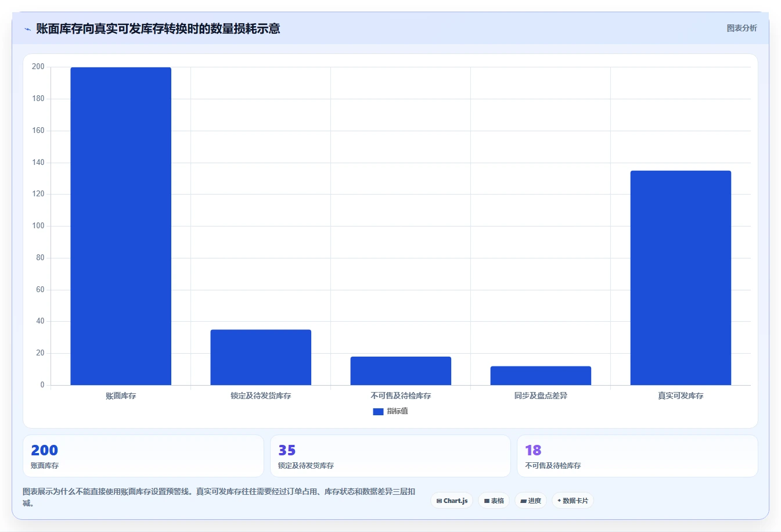
Task: Click the 表格 tag chip
Action: 494,501
